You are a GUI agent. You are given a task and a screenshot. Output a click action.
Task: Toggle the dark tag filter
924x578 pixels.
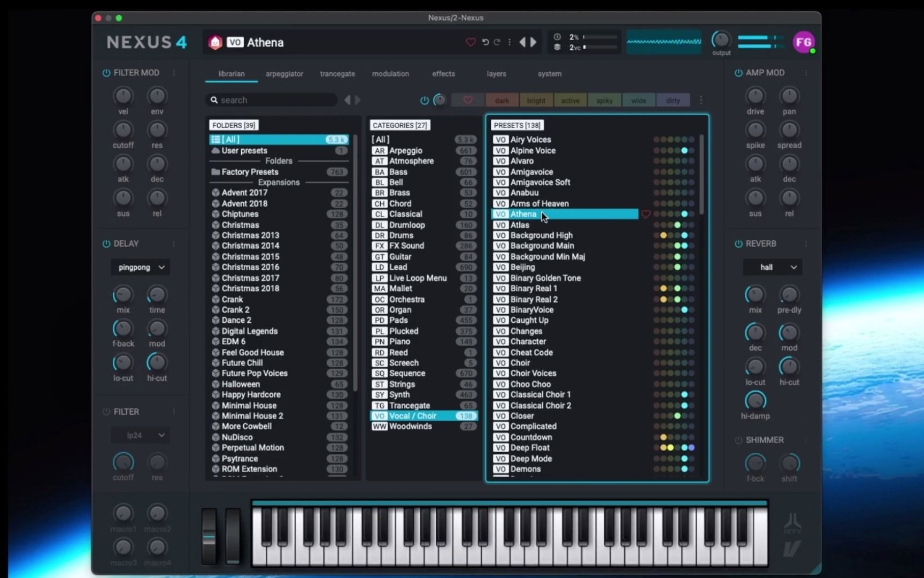coord(502,100)
